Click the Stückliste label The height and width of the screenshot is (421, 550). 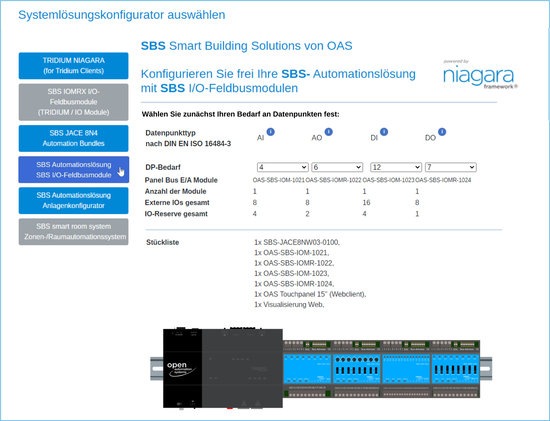coord(163,242)
